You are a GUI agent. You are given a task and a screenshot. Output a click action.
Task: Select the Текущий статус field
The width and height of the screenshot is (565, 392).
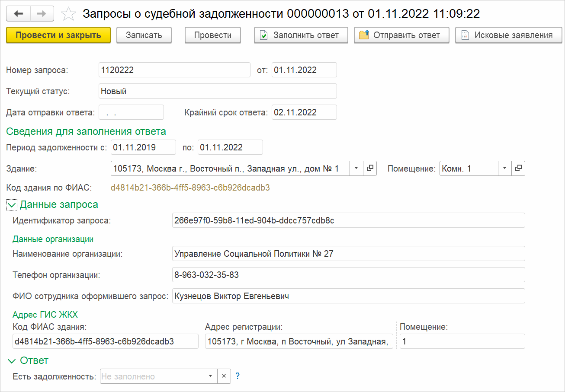[218, 91]
